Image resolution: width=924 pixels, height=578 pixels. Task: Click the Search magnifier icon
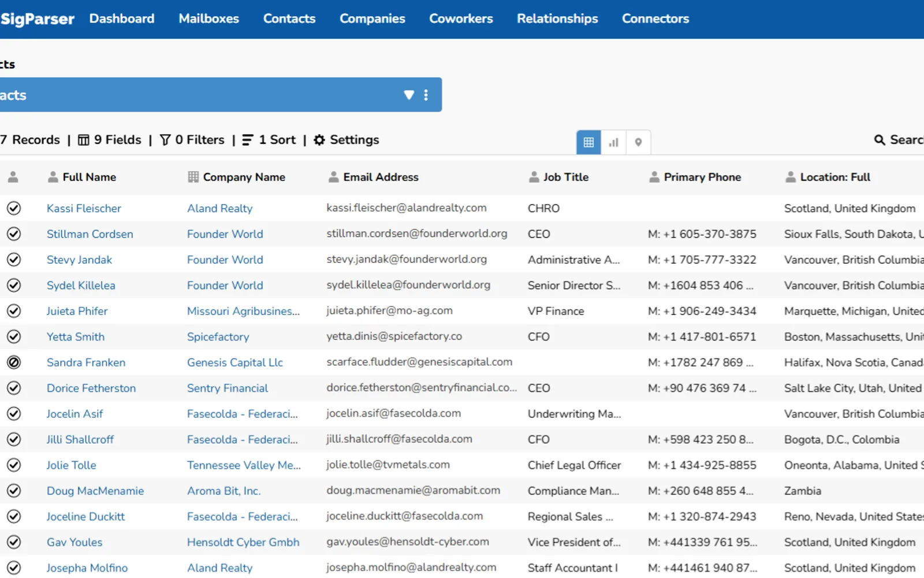880,140
